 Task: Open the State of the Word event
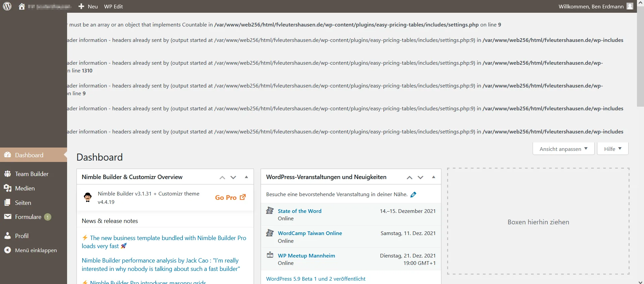[300, 211]
